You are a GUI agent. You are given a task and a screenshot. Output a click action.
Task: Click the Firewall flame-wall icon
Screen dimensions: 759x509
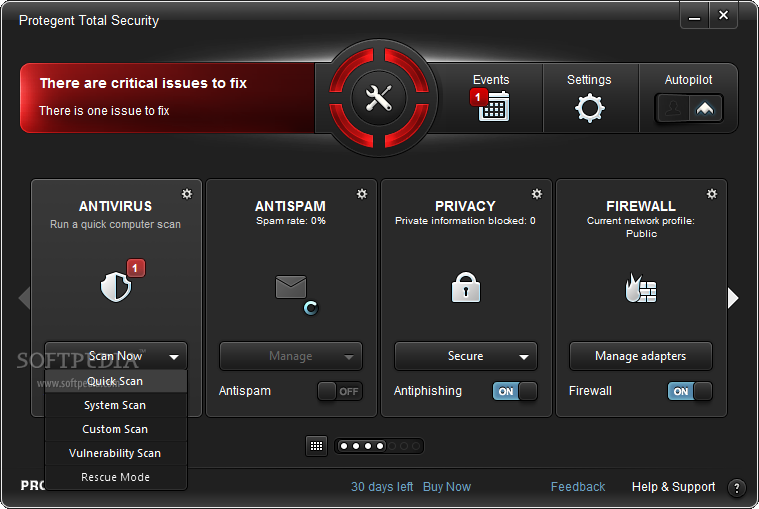(641, 288)
